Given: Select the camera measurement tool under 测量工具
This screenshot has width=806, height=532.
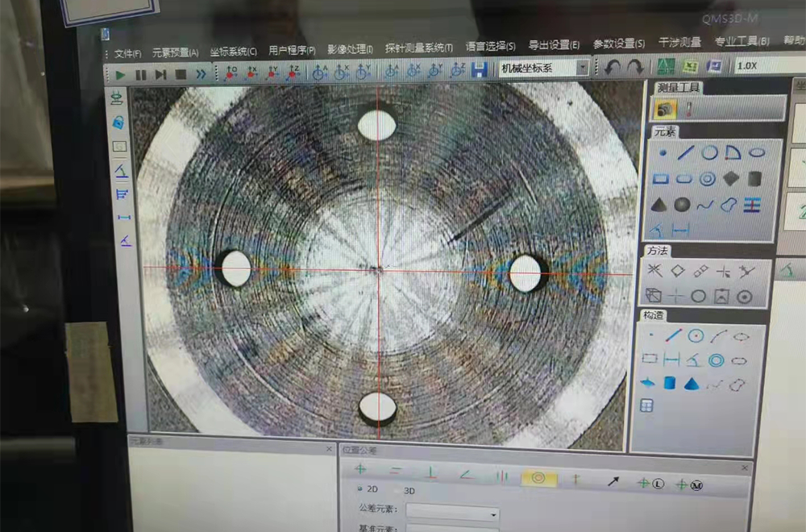Looking at the screenshot, I should [x=666, y=109].
